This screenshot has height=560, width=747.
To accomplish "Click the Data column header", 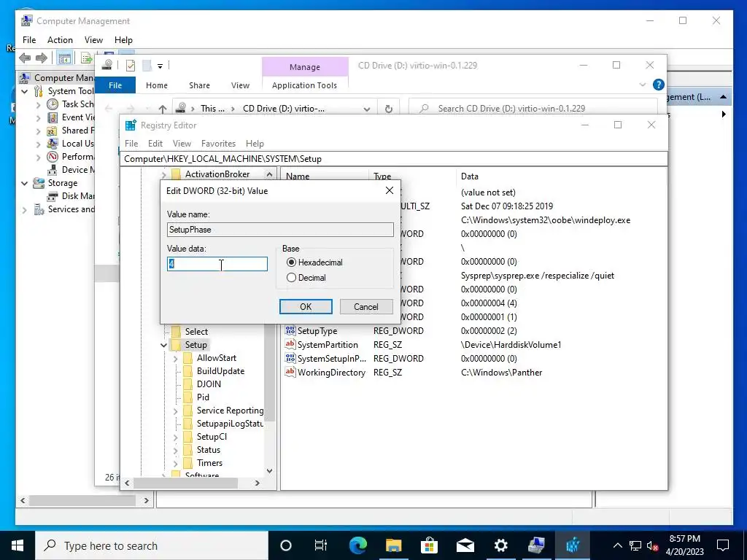I will [469, 176].
